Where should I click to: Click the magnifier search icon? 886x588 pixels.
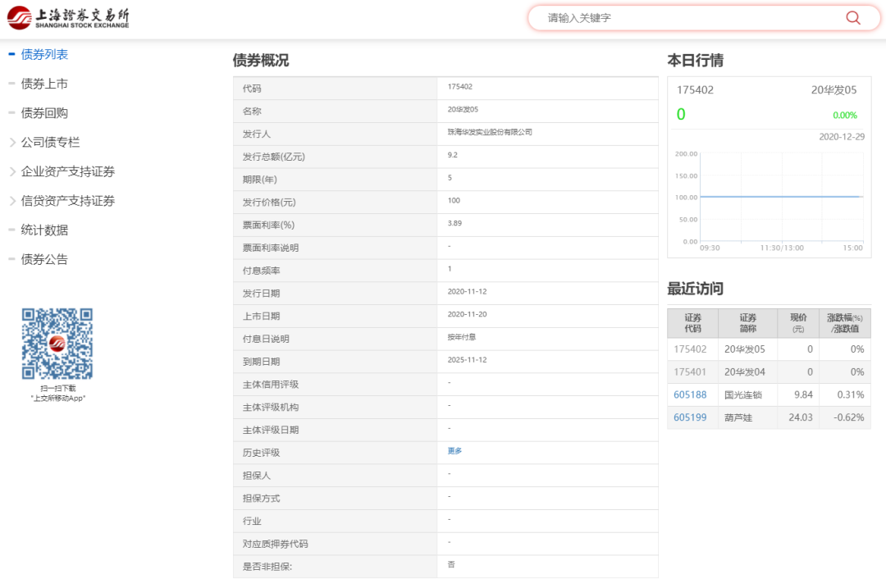click(x=852, y=18)
